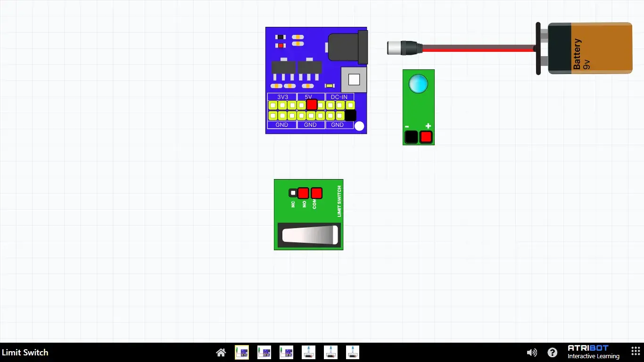Click the limit switch COM pin

click(316, 193)
